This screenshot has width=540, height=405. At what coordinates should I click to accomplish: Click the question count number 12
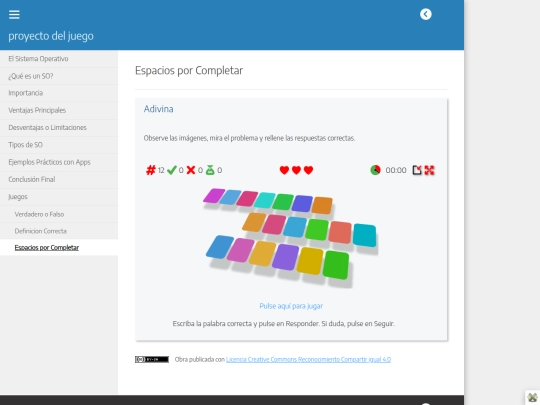coord(161,170)
